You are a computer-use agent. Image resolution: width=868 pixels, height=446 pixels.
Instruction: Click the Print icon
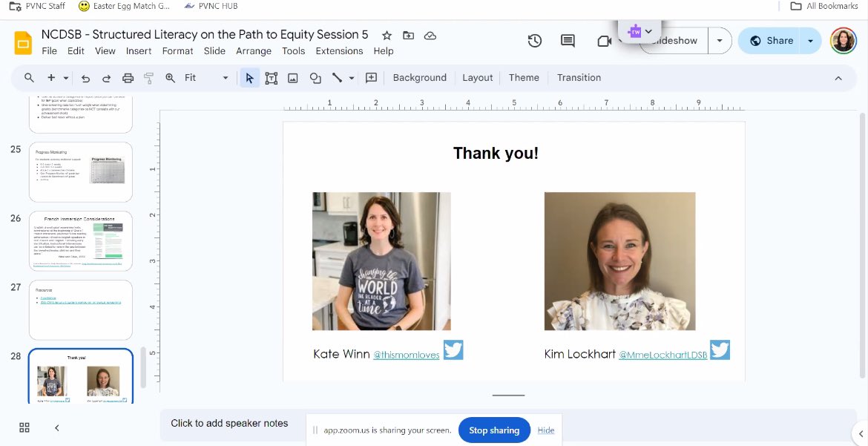[128, 78]
